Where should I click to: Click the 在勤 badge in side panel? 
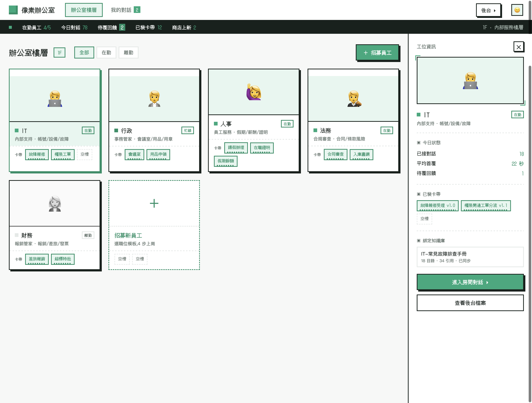pyautogui.click(x=517, y=115)
